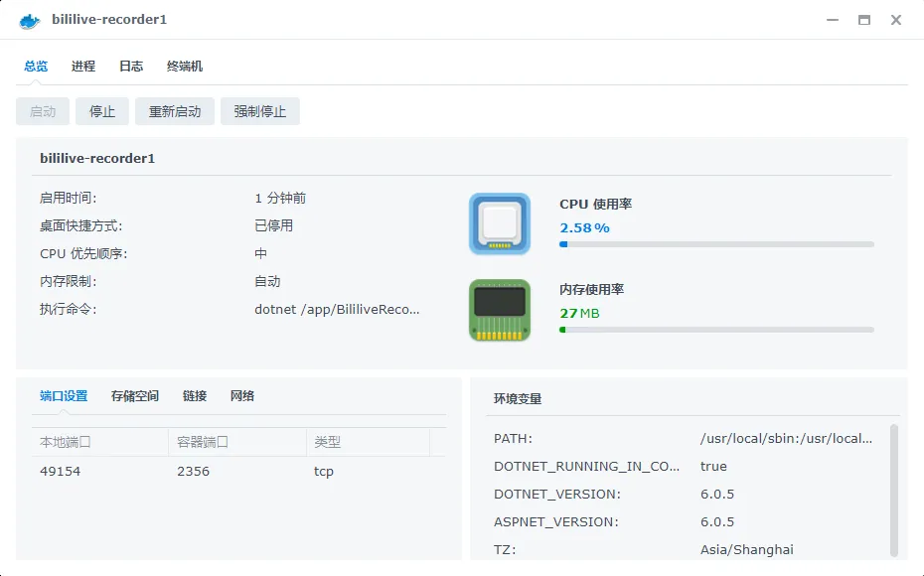Click the CPU chip icon

[500, 223]
